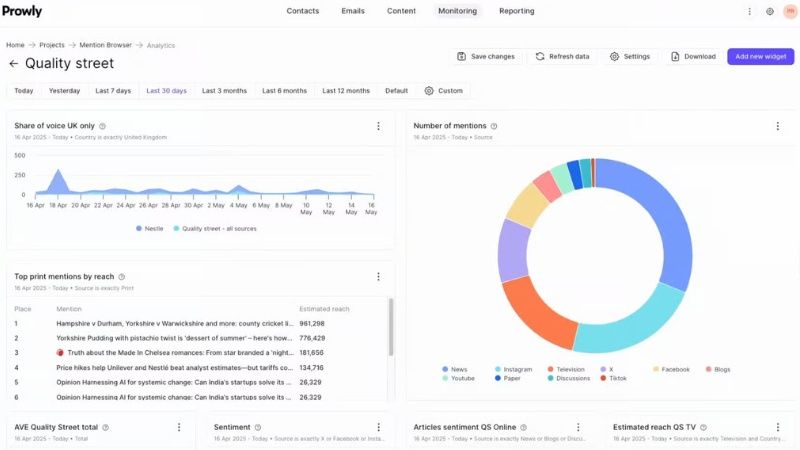
Task: Go to Home breadcrumb
Action: pos(15,45)
